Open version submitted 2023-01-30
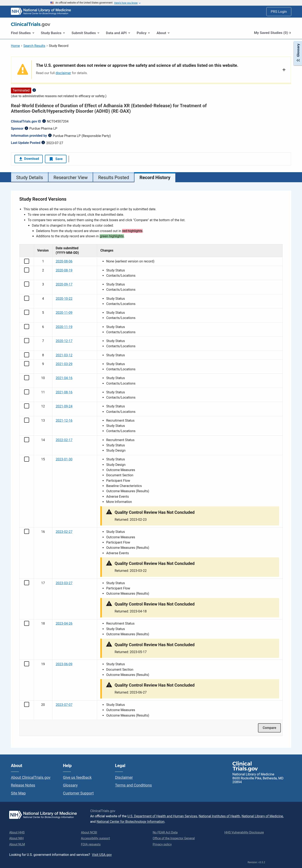The image size is (302, 868). point(64,459)
